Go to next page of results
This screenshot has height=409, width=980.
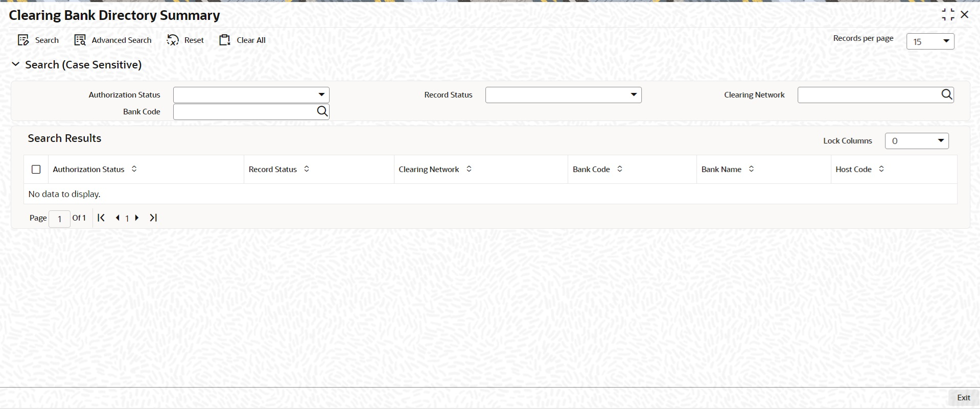137,218
